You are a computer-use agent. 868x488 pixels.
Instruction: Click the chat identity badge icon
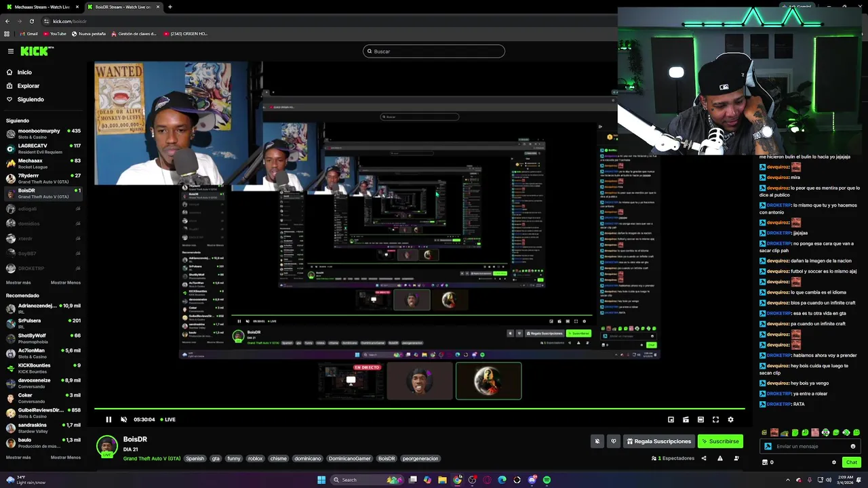point(768,446)
